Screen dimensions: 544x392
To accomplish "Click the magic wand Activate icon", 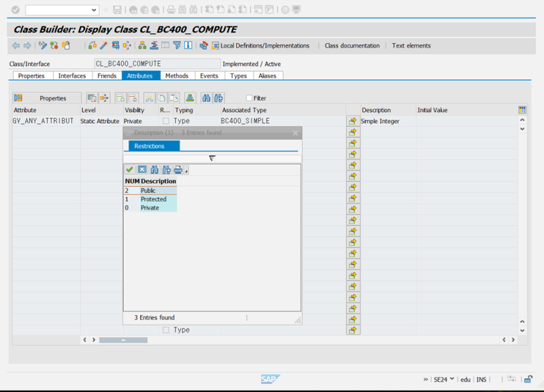I will 104,46.
